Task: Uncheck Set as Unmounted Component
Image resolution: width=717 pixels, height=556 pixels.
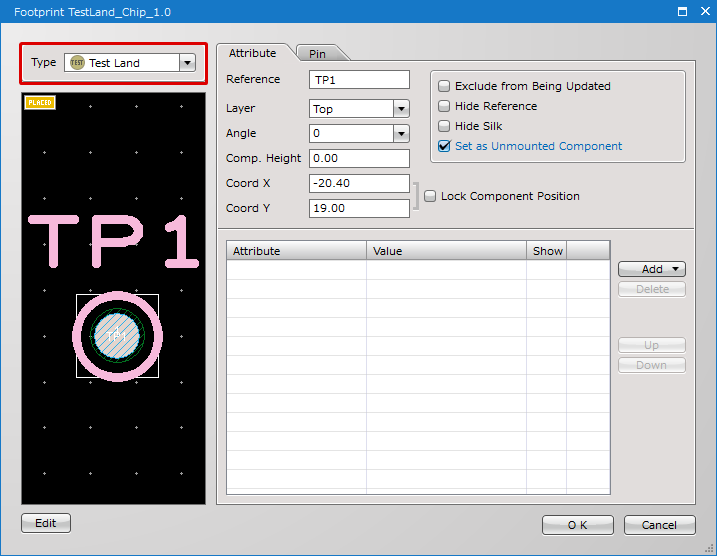Action: point(444,146)
